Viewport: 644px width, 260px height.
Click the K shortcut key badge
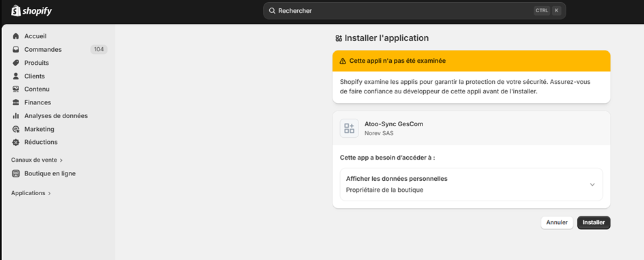point(557,11)
